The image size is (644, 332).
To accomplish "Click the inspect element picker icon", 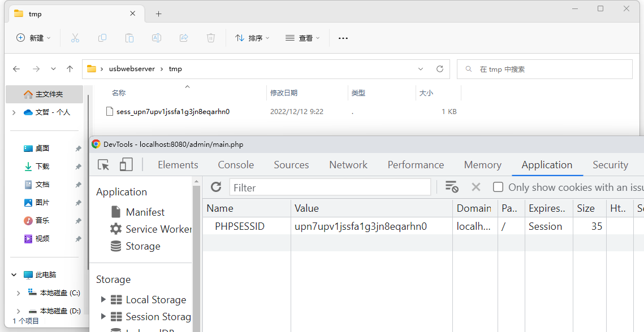I will click(103, 165).
